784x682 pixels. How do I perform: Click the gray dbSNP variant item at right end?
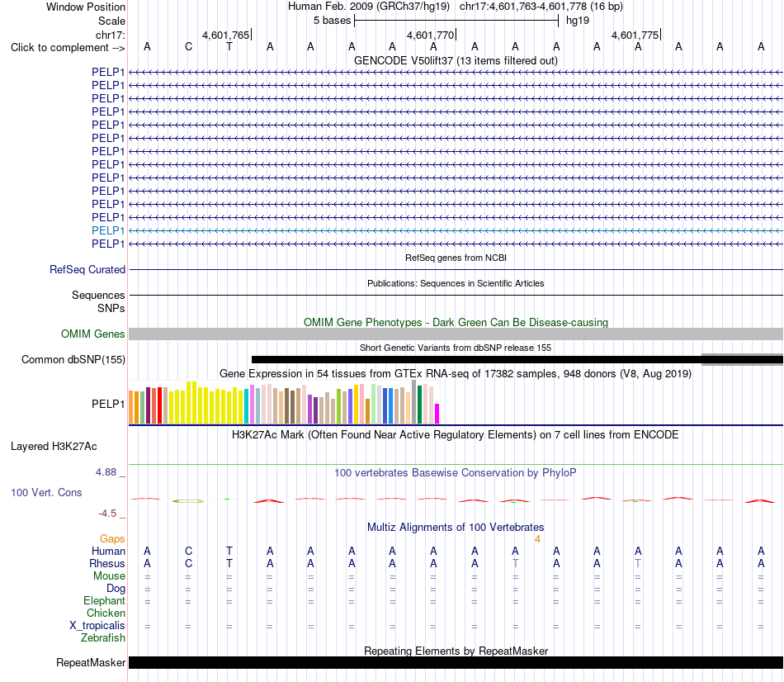click(x=742, y=359)
